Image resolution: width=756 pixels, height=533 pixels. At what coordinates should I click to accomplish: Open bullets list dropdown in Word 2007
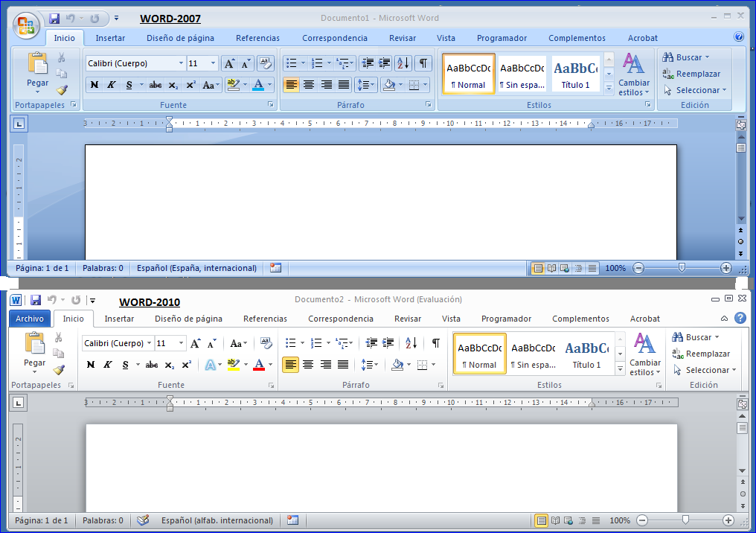coord(303,63)
